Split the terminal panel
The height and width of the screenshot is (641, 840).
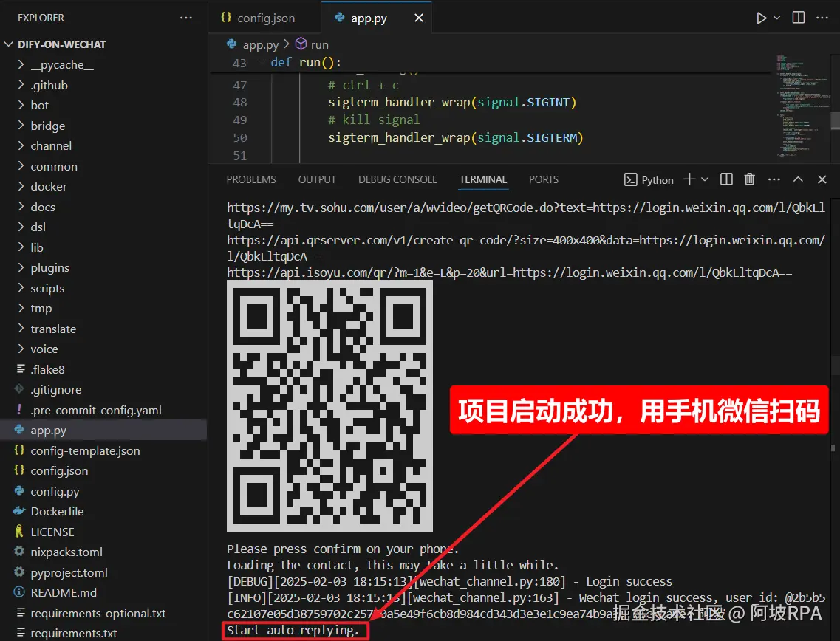pos(726,179)
